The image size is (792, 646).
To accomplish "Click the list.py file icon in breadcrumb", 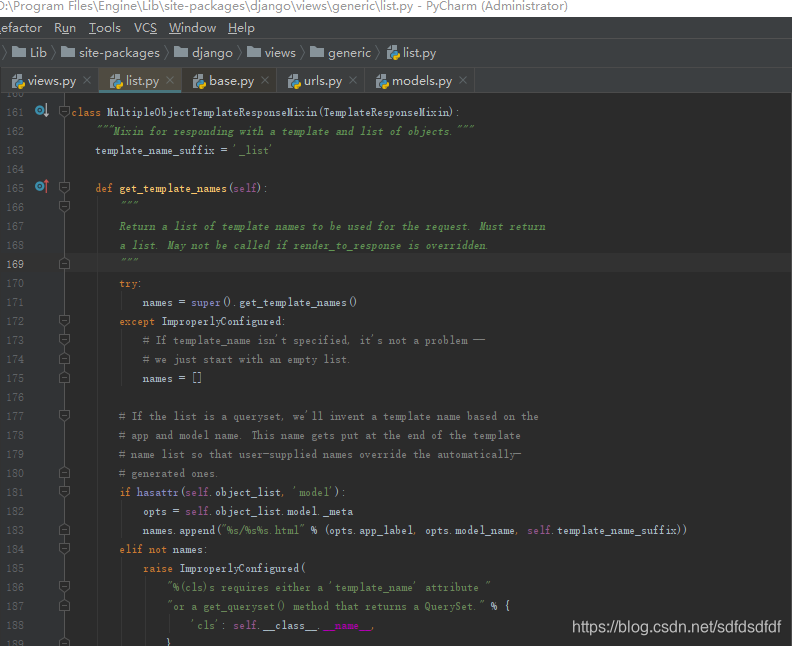I will coord(393,53).
